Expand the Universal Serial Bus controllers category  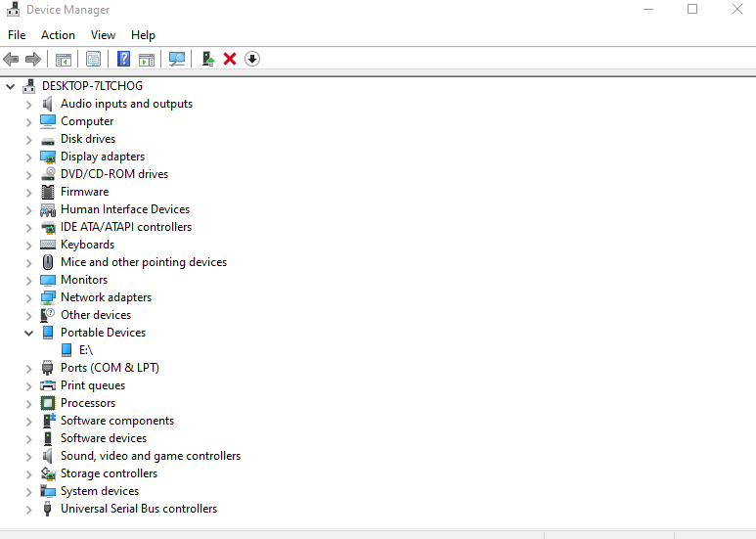click(x=29, y=510)
